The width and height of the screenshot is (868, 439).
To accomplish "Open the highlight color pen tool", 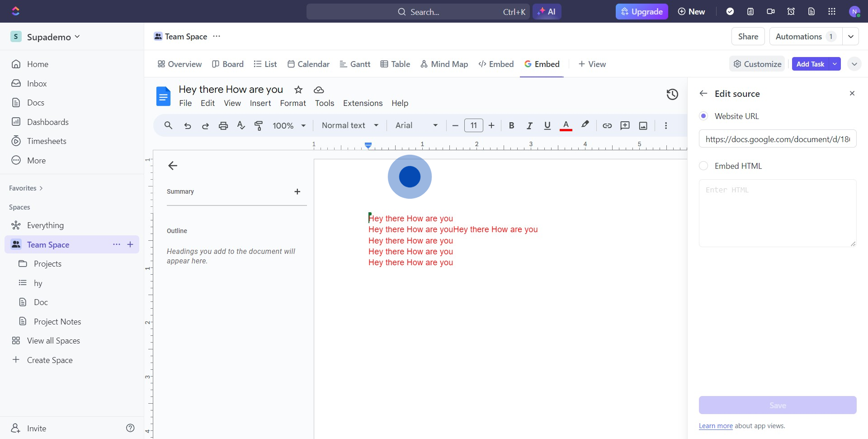I will (x=585, y=125).
